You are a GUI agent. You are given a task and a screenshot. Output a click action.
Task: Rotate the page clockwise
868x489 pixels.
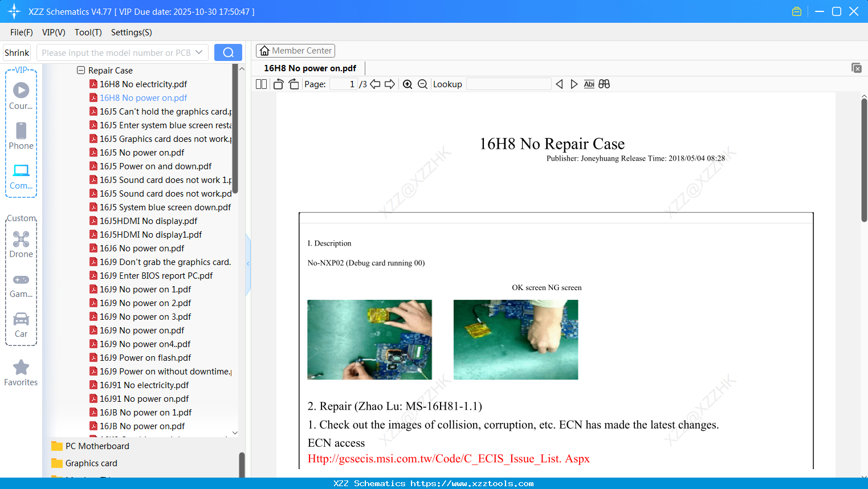click(294, 84)
